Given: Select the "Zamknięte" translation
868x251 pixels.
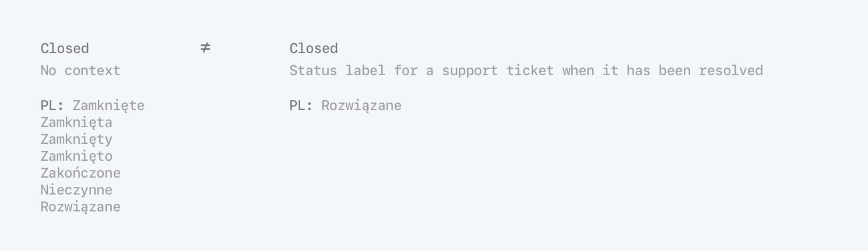Looking at the screenshot, I should pyautogui.click(x=108, y=105).
